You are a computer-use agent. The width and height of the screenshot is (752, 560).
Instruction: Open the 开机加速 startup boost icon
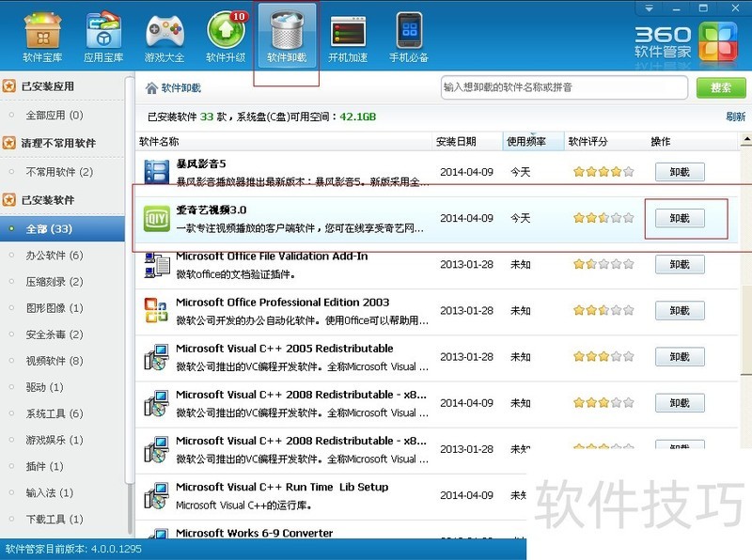point(348,31)
